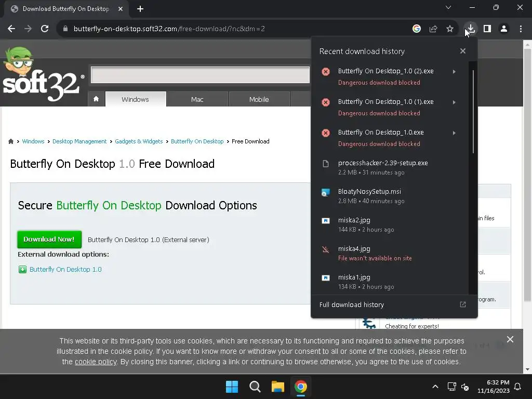The height and width of the screenshot is (399, 532).
Task: Bookmark this page with the star icon
Action: 450,29
